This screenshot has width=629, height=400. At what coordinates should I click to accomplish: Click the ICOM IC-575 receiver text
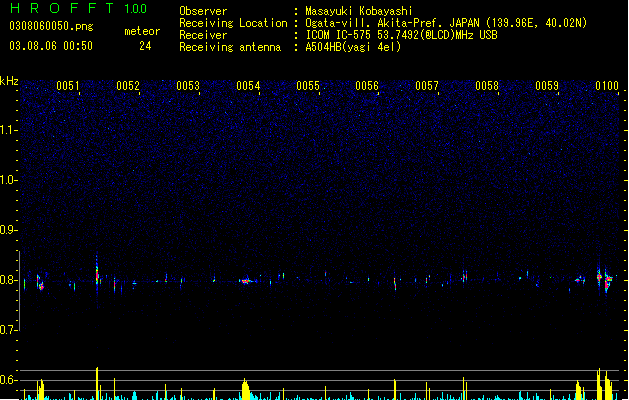[402, 35]
